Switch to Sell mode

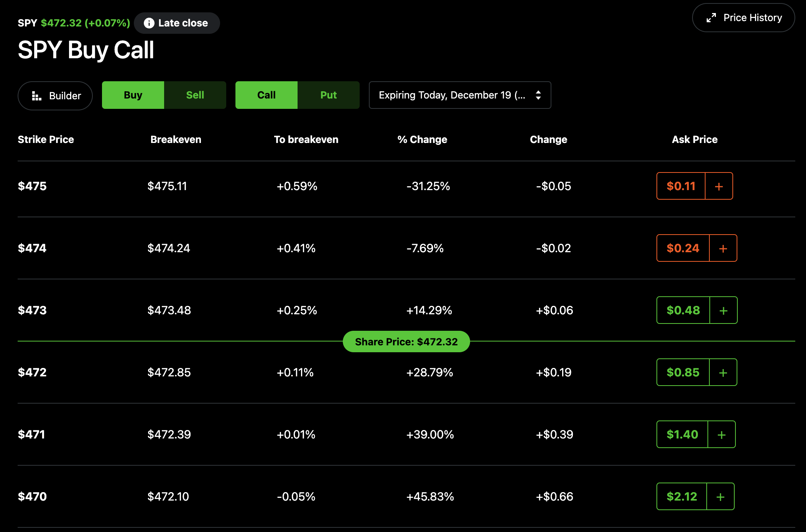pos(195,95)
